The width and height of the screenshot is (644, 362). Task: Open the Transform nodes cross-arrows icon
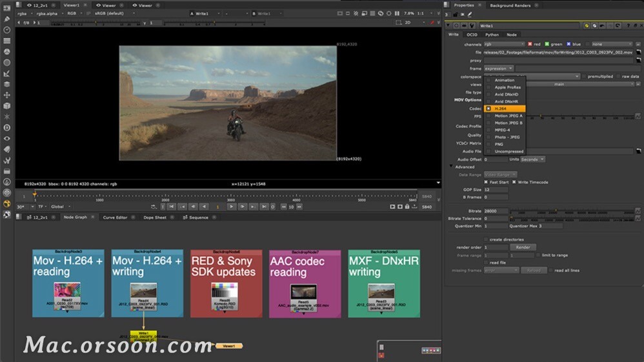6,95
